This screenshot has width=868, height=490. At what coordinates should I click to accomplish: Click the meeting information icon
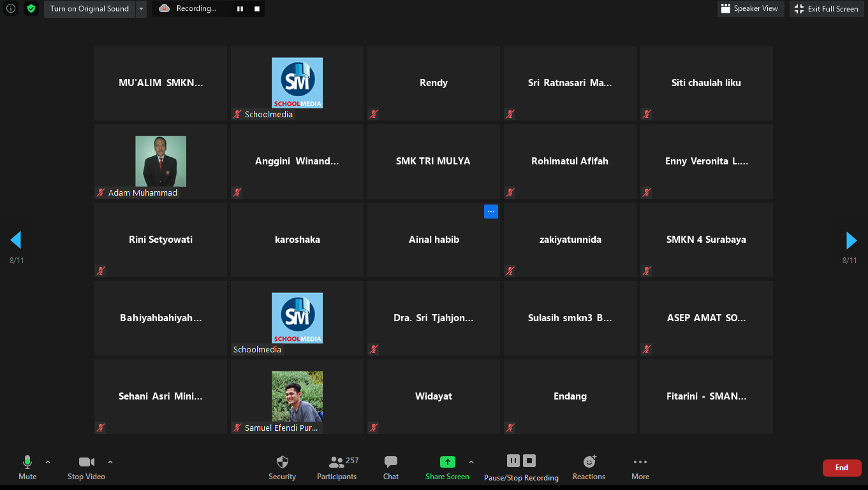click(11, 9)
